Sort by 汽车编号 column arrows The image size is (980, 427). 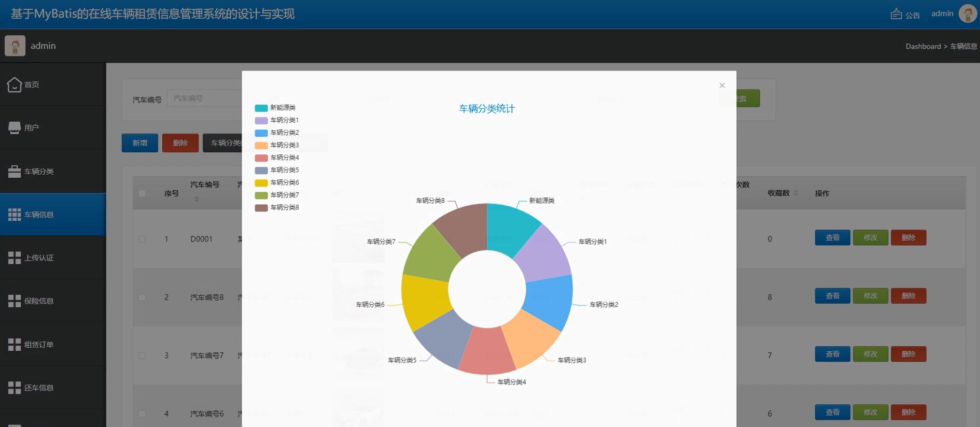[x=197, y=199]
